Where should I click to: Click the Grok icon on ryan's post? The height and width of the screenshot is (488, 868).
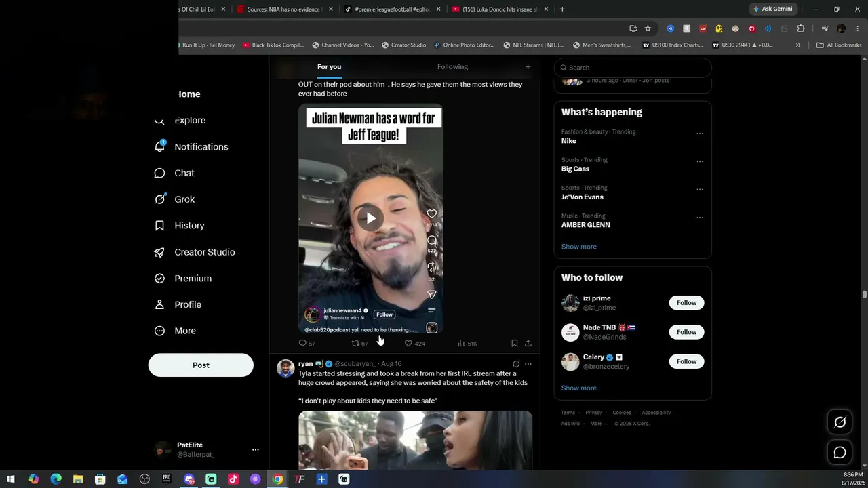click(516, 364)
